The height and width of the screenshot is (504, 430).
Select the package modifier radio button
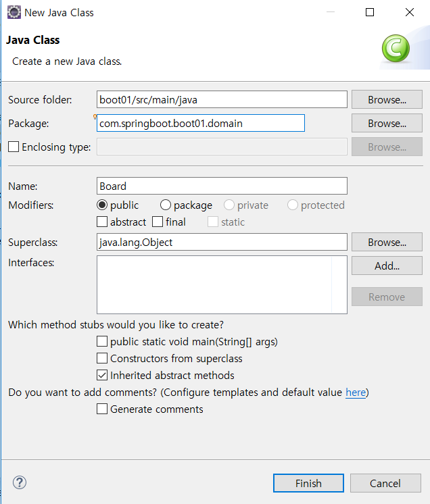coord(166,205)
